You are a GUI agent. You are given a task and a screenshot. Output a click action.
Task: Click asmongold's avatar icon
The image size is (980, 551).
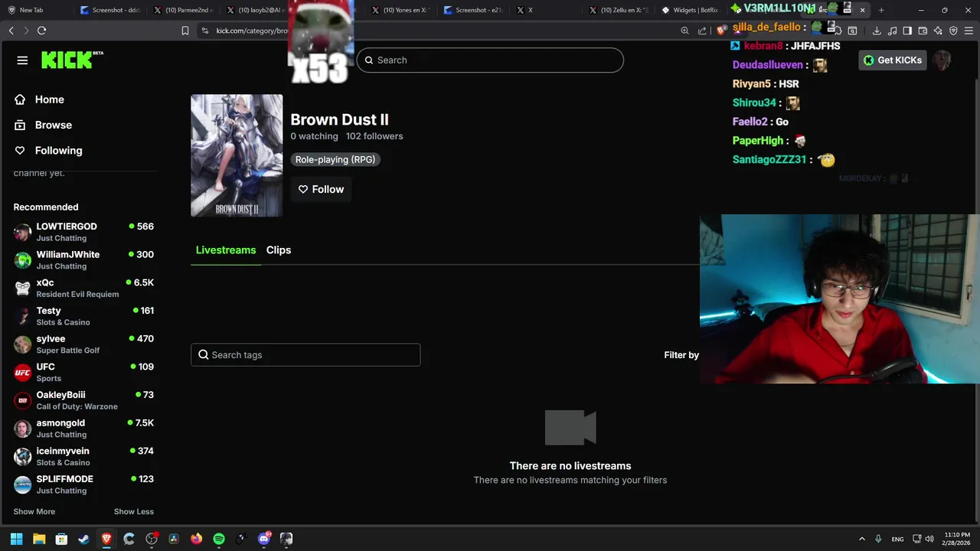point(23,429)
